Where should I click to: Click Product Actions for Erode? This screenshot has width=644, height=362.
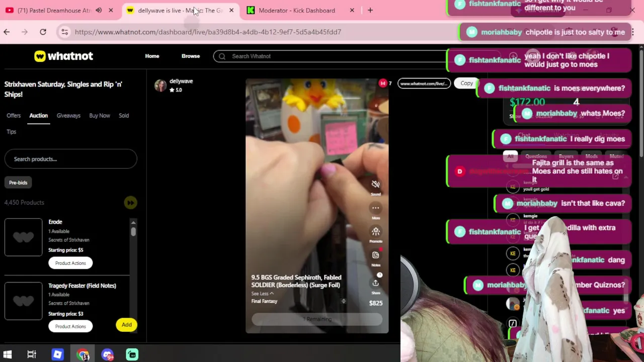[x=70, y=263]
